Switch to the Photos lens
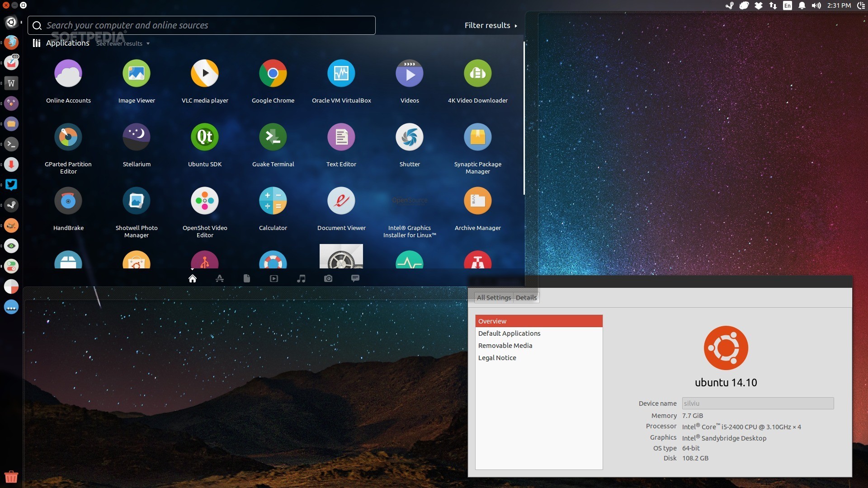 tap(328, 279)
